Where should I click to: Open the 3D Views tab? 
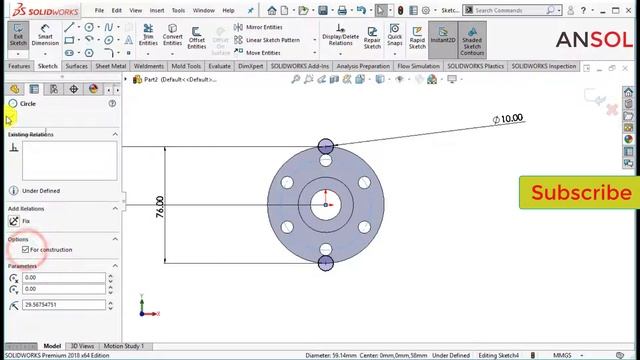[x=82, y=346]
